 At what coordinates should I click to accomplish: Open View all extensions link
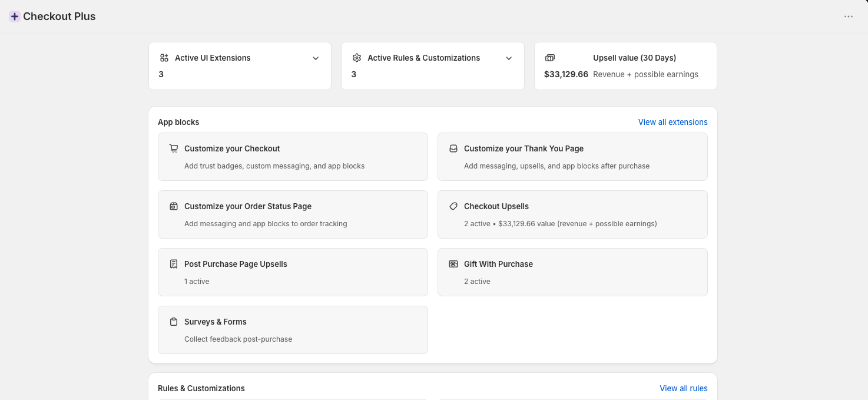coord(673,122)
